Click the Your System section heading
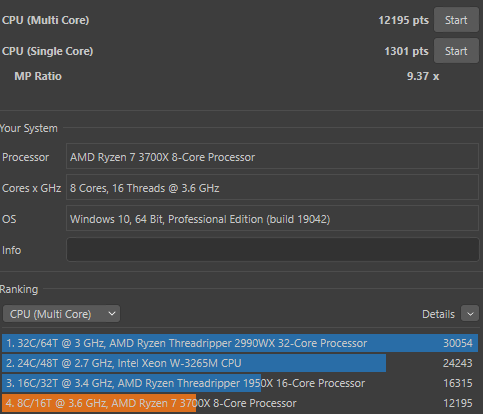 coord(29,128)
